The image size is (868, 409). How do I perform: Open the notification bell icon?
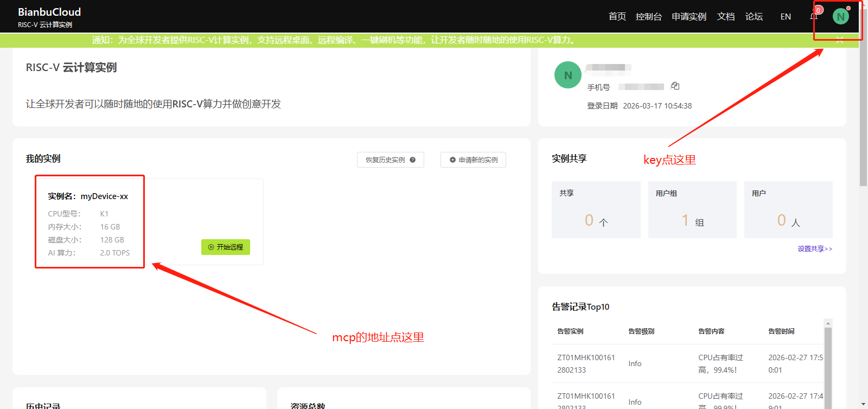[814, 16]
